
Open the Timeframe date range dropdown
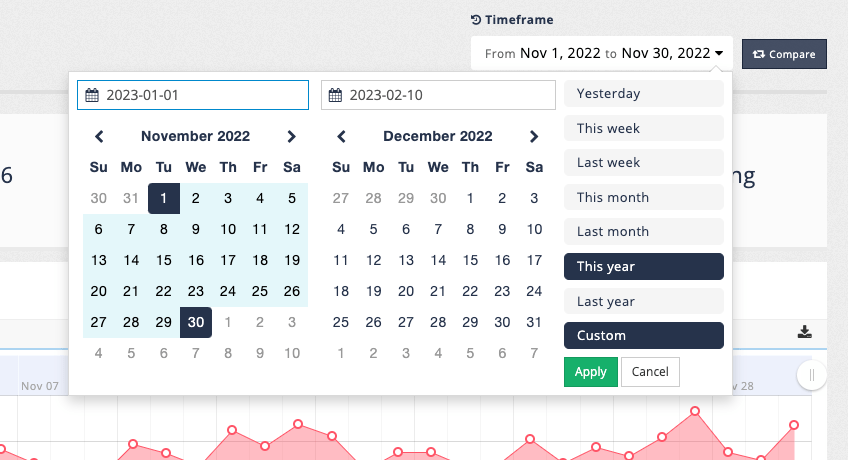[x=602, y=54]
